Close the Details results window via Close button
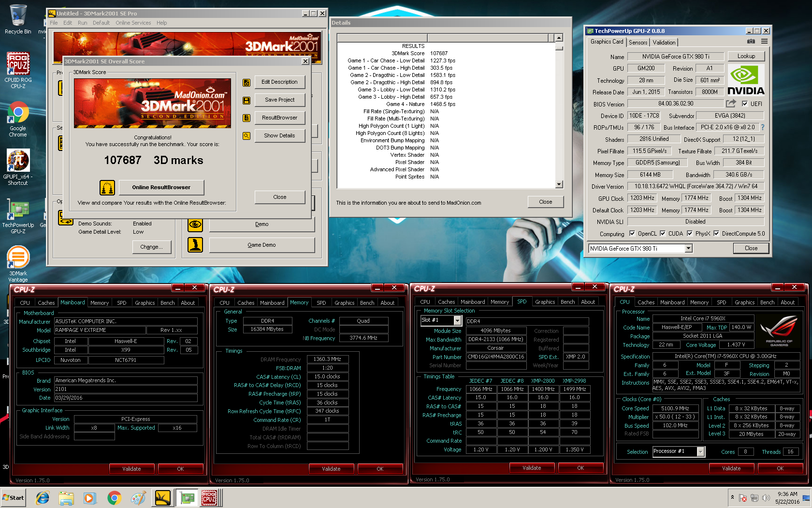812x508 pixels. 546,202
